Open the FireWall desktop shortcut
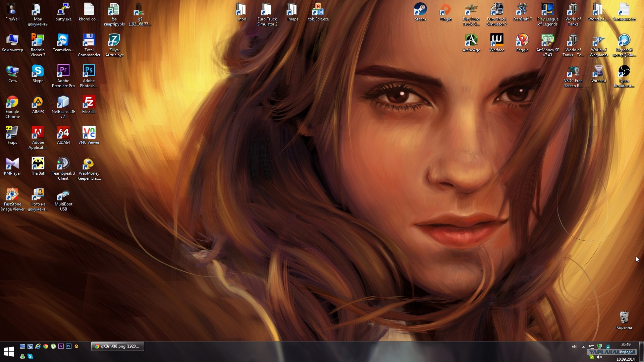This screenshot has height=362, width=644. coord(12,12)
